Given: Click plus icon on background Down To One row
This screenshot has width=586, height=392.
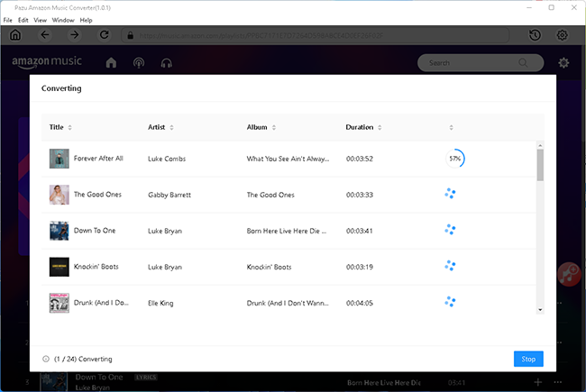Looking at the screenshot, I should pos(538,382).
